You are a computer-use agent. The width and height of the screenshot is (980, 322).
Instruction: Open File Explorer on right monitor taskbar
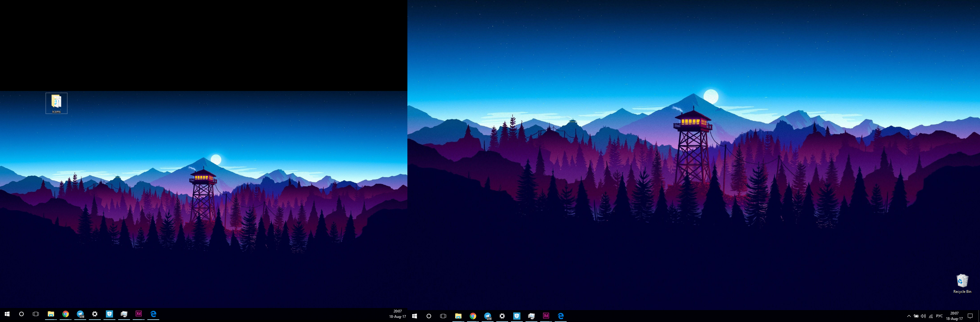pyautogui.click(x=458, y=316)
